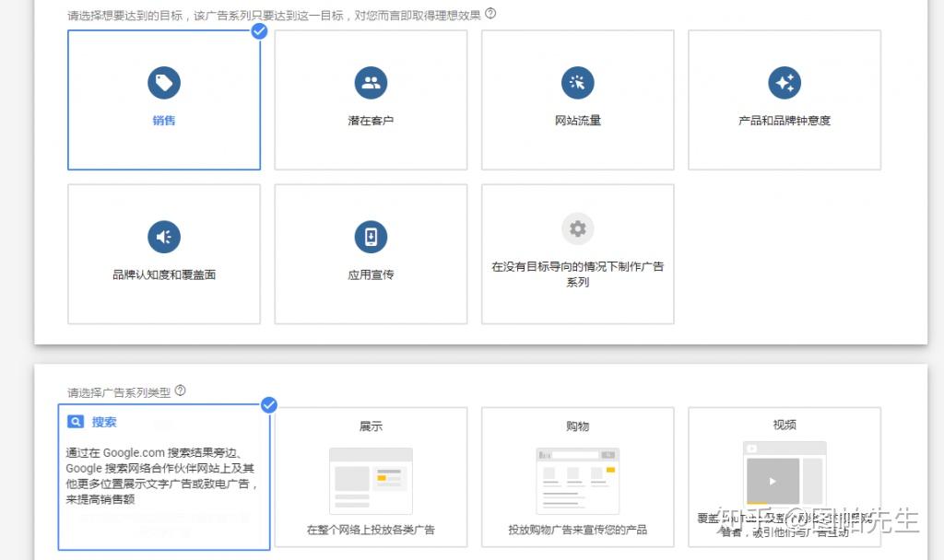This screenshot has height=560, width=944.
Task: Click the 请选择广告系列类型 heading
Action: pyautogui.click(x=119, y=392)
